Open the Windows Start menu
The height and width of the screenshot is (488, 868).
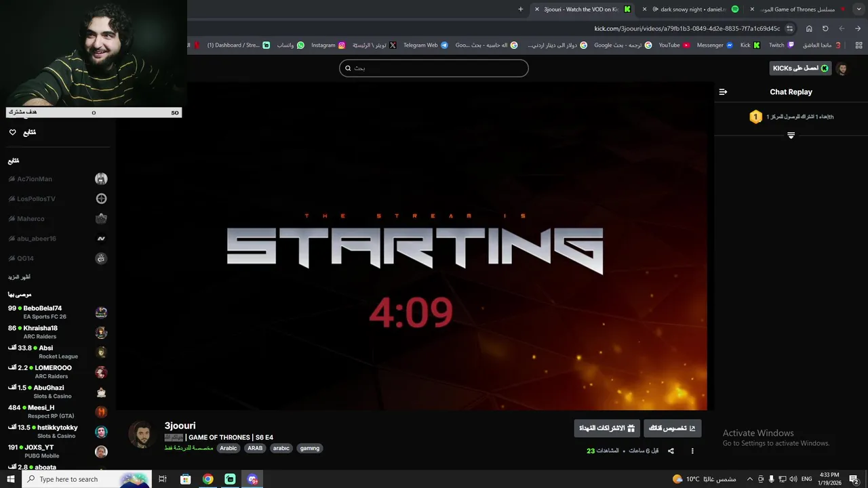(10, 479)
